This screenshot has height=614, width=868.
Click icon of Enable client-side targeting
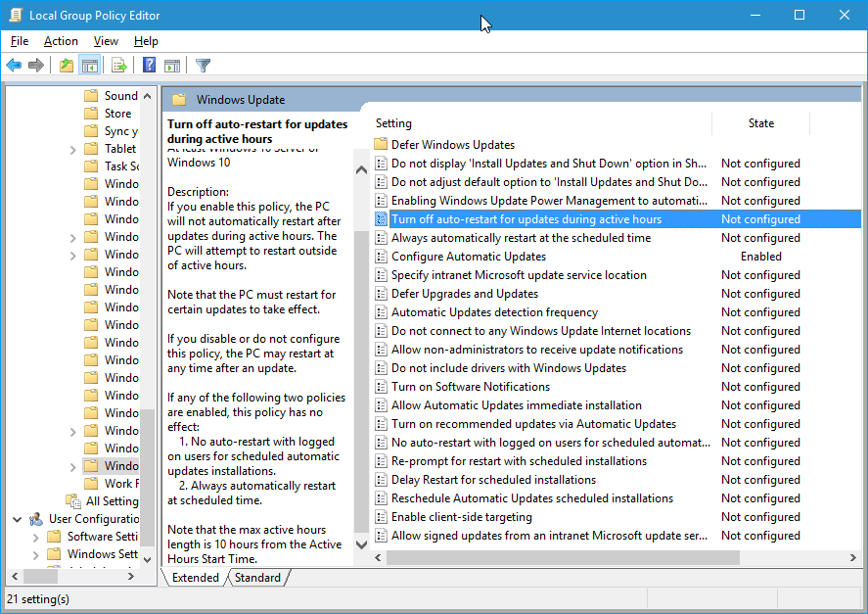click(x=381, y=517)
